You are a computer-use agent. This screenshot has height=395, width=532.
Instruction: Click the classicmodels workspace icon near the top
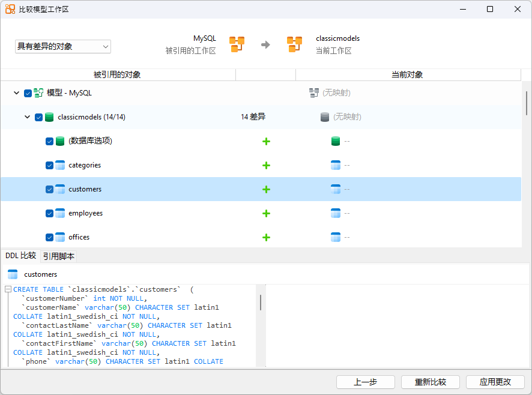click(294, 44)
